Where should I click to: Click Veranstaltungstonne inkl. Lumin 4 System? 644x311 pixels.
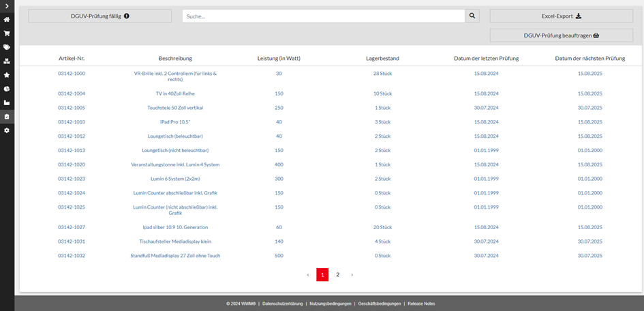click(175, 164)
